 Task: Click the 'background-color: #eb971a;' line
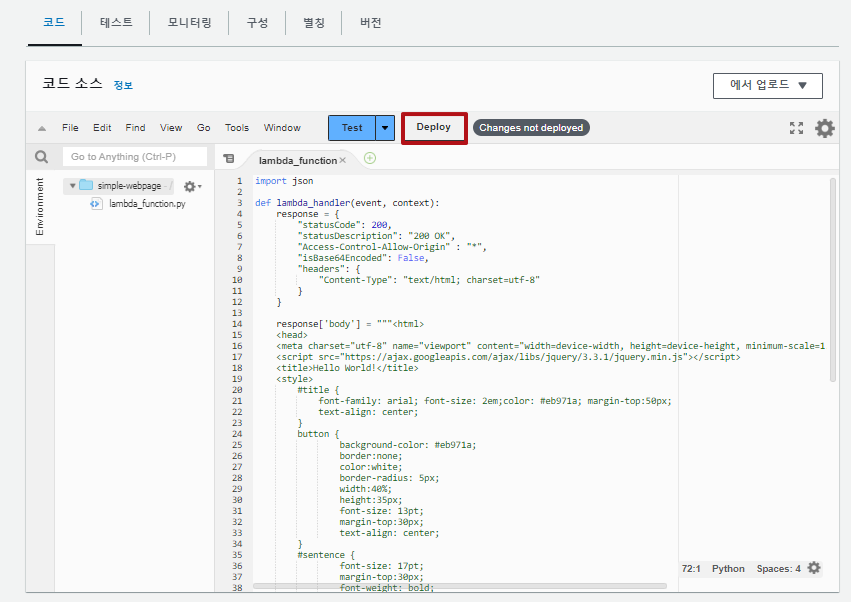pos(408,445)
